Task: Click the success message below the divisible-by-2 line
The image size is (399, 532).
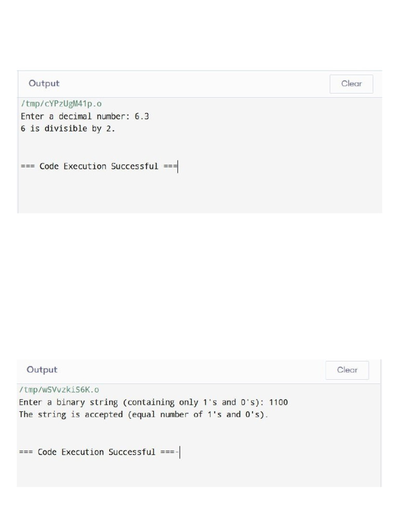Action: [99, 167]
